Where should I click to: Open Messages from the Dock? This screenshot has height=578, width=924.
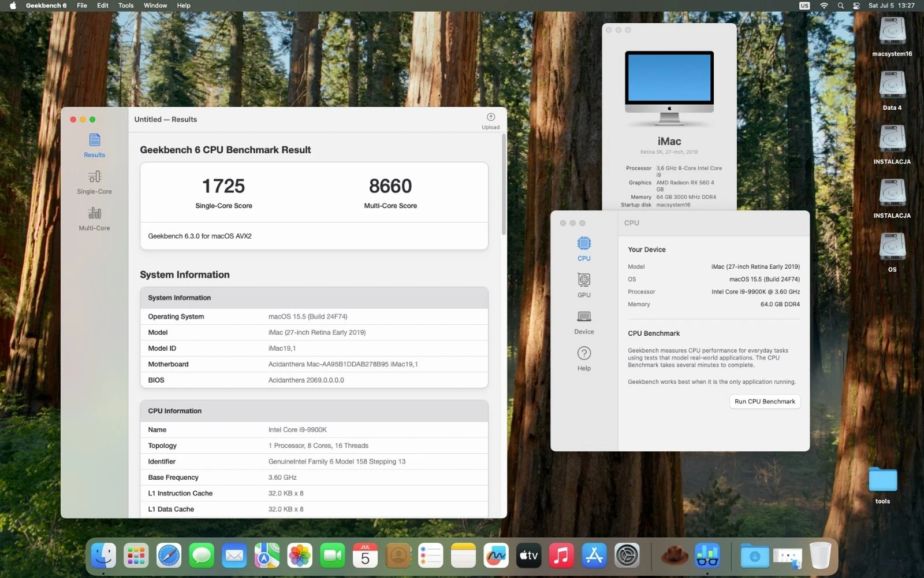coord(202,556)
